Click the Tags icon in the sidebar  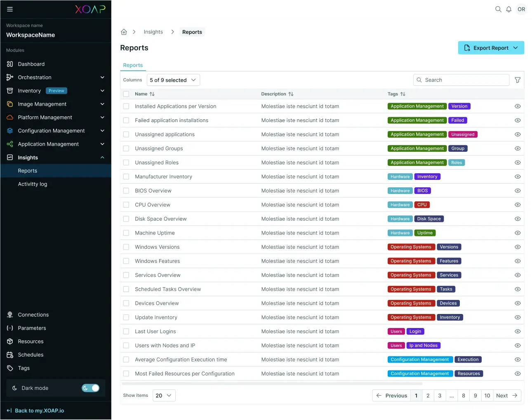pyautogui.click(x=9, y=368)
